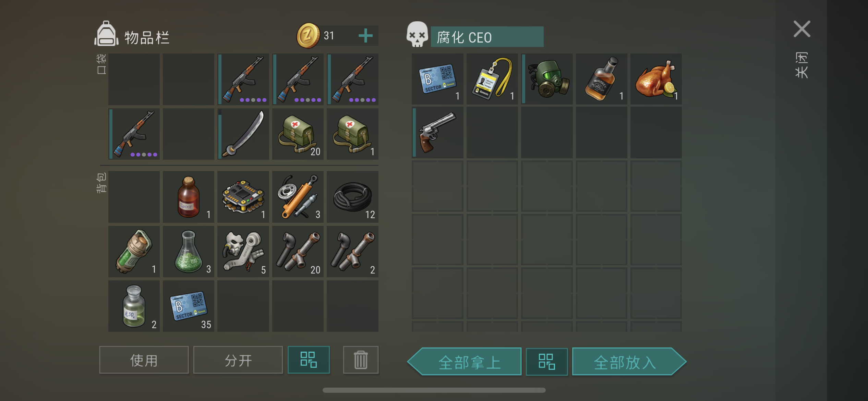The height and width of the screenshot is (401, 868).
Task: Pick the gas mask from the CEO loot
Action: 547,79
